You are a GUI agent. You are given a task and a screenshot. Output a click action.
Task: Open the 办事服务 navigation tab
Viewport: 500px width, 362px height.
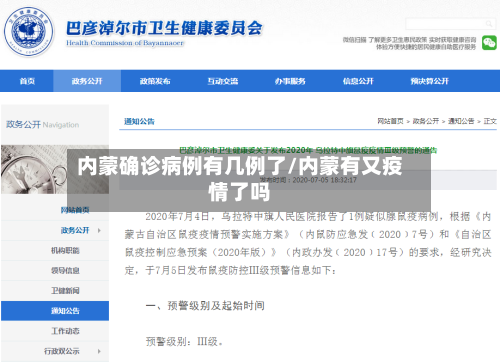tap(290, 81)
